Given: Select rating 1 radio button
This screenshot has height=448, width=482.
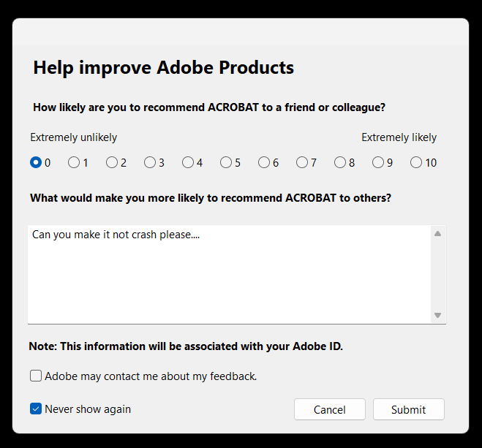Looking at the screenshot, I should coord(74,162).
